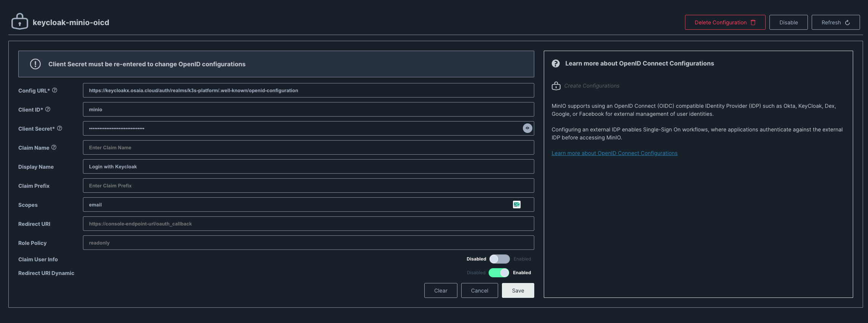Click the question mark icon in the help panel
The height and width of the screenshot is (323, 868).
556,64
